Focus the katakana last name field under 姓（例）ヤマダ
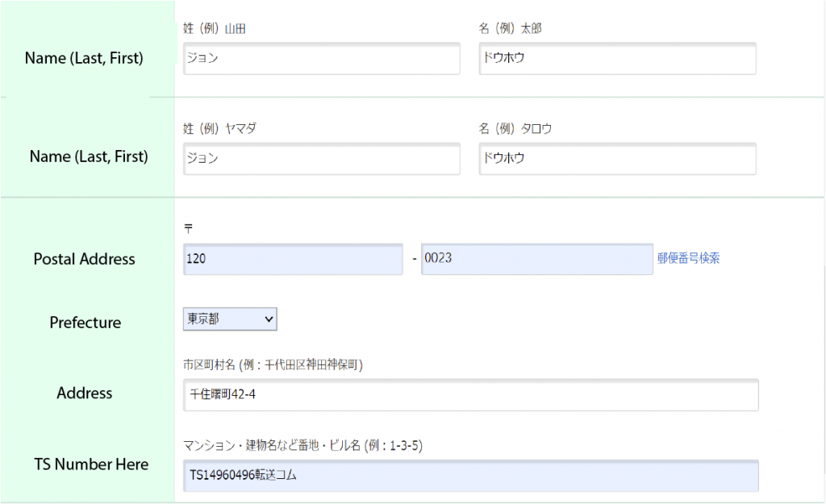Screen dimensions: 826x504 click(x=321, y=159)
